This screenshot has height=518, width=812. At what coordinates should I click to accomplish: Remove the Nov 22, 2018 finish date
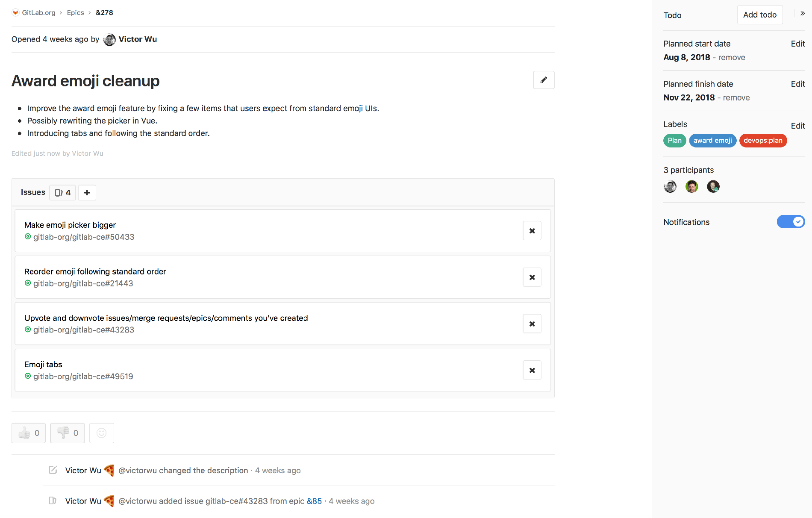click(x=736, y=97)
